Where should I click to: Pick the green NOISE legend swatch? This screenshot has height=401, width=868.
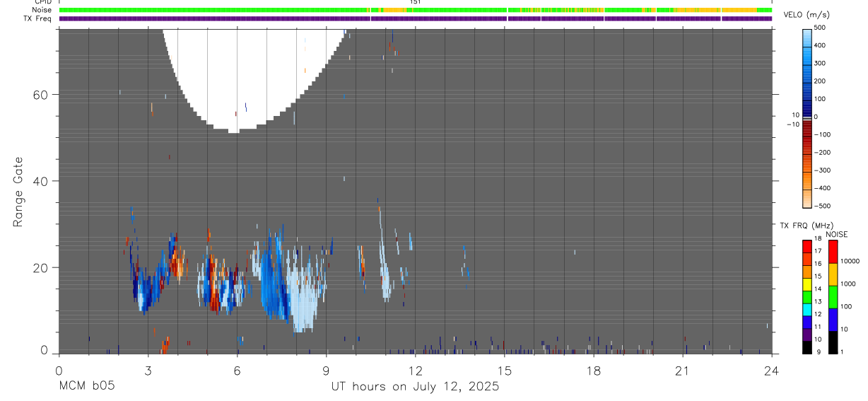click(833, 297)
